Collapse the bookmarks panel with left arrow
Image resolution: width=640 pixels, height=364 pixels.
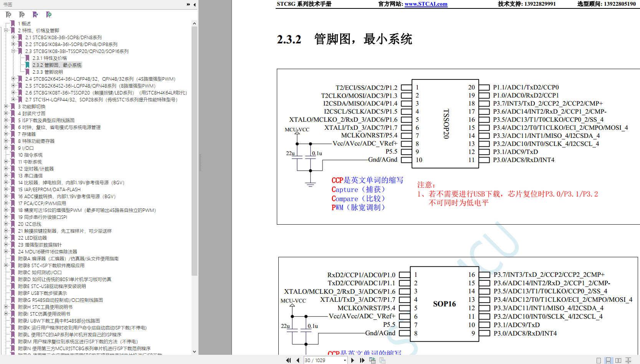click(x=194, y=5)
